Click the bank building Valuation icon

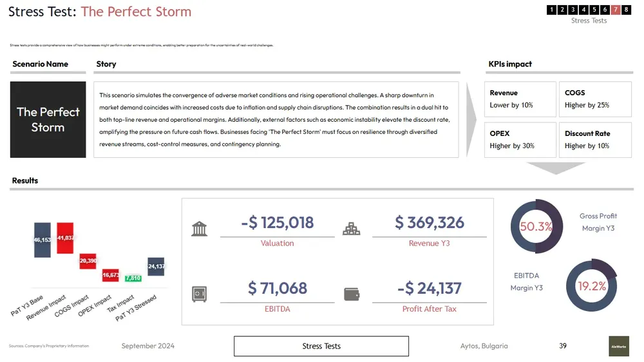coord(200,228)
